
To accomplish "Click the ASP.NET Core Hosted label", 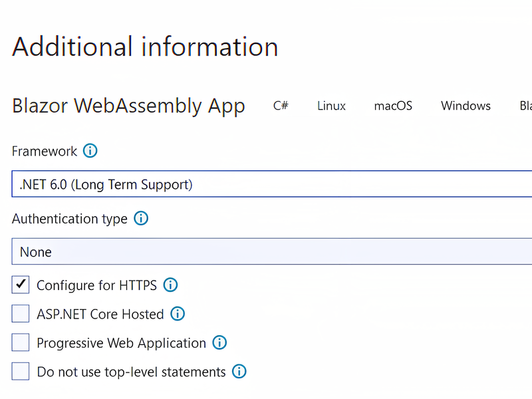I will point(100,314).
